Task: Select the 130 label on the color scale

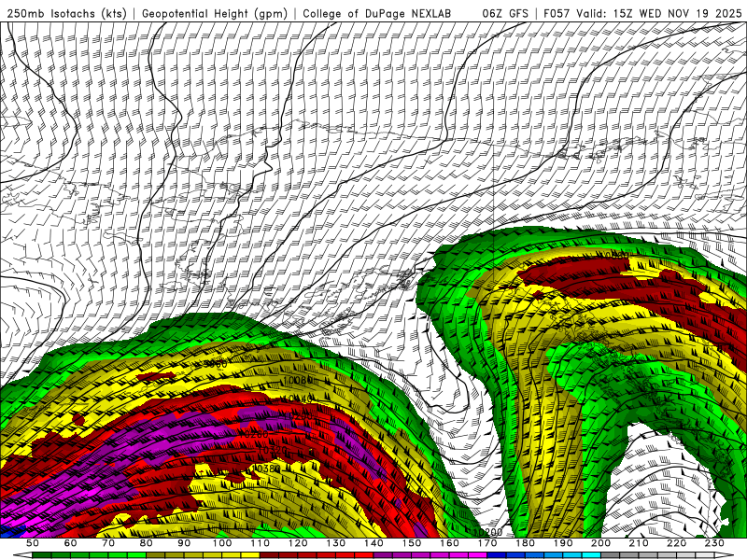Action: click(x=336, y=543)
